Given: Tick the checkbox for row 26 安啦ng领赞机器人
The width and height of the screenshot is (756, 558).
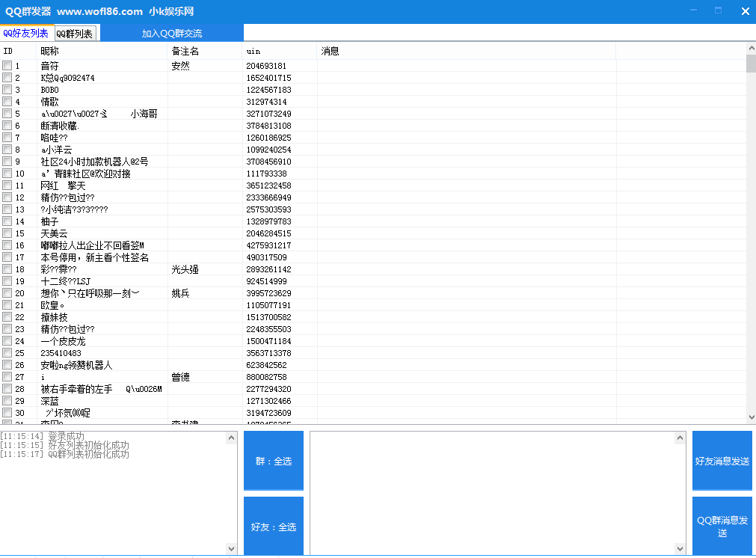Looking at the screenshot, I should [7, 364].
